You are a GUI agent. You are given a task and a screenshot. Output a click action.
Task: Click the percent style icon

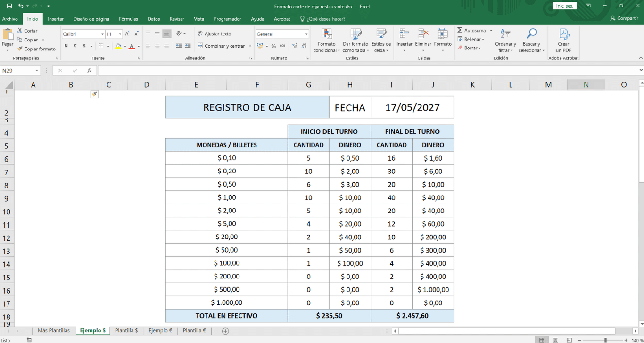[x=273, y=46]
